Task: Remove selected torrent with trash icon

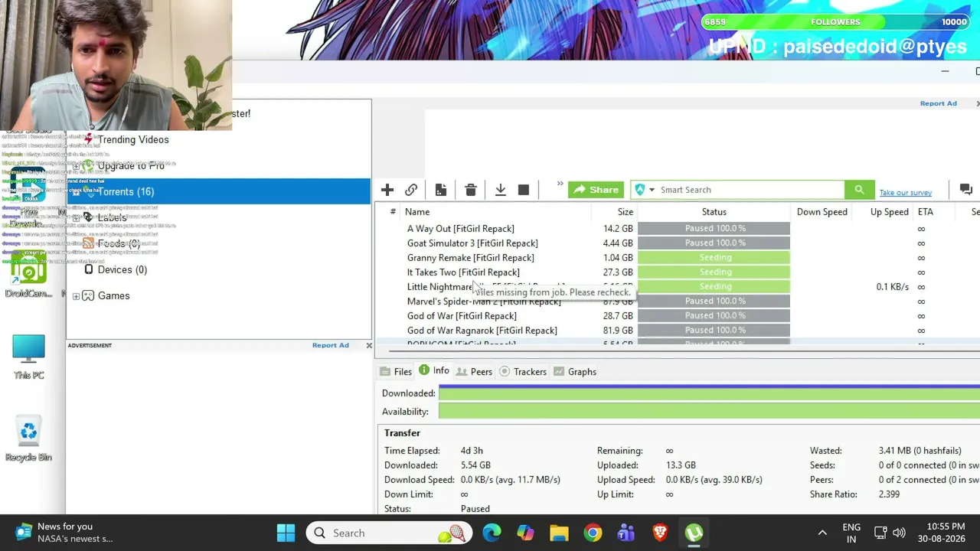Action: coord(471,190)
